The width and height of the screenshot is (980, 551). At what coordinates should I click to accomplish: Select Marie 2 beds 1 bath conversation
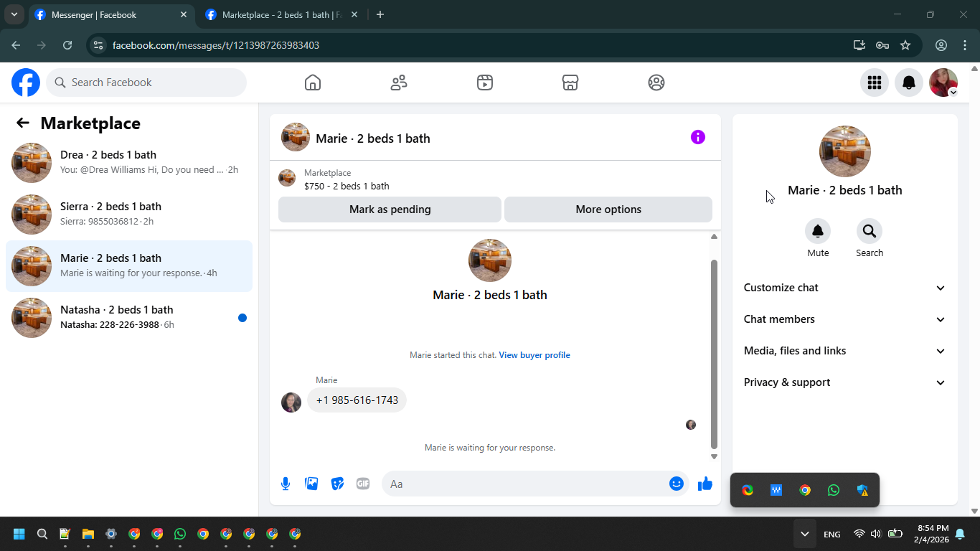pos(129,266)
